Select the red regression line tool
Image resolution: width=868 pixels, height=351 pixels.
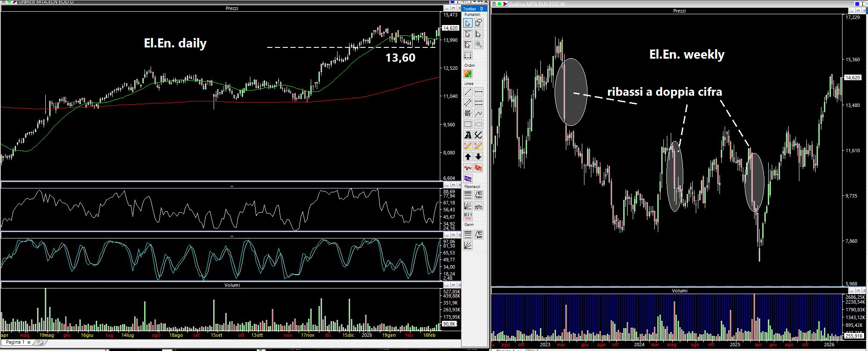click(x=468, y=168)
